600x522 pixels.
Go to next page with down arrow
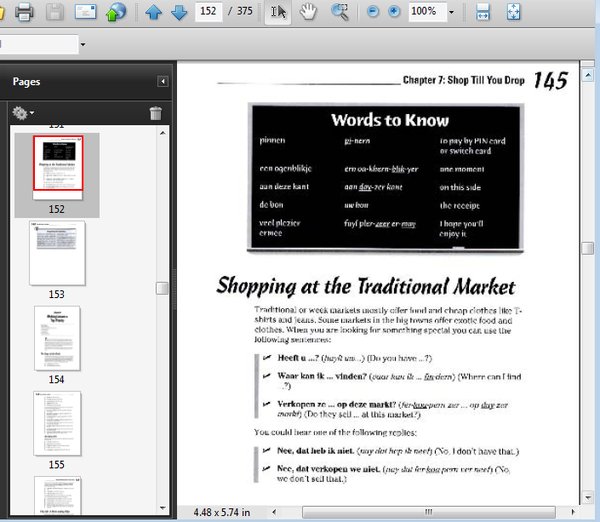(x=178, y=12)
